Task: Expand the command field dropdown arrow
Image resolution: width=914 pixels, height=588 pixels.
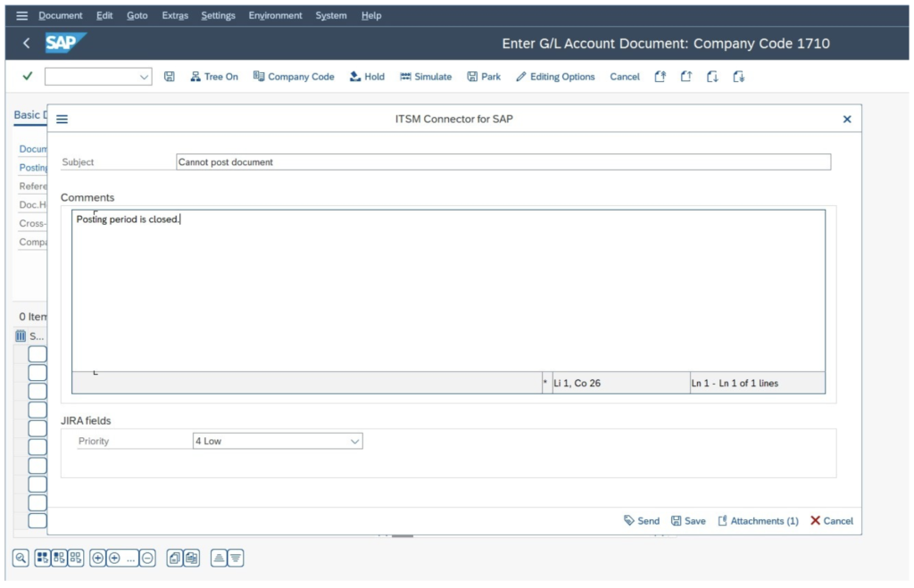Action: [x=144, y=77]
